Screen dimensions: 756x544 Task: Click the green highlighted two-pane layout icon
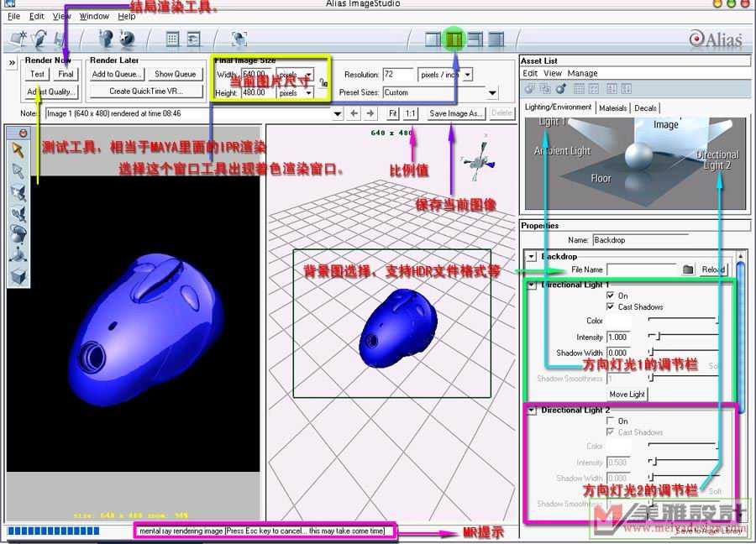coord(454,39)
